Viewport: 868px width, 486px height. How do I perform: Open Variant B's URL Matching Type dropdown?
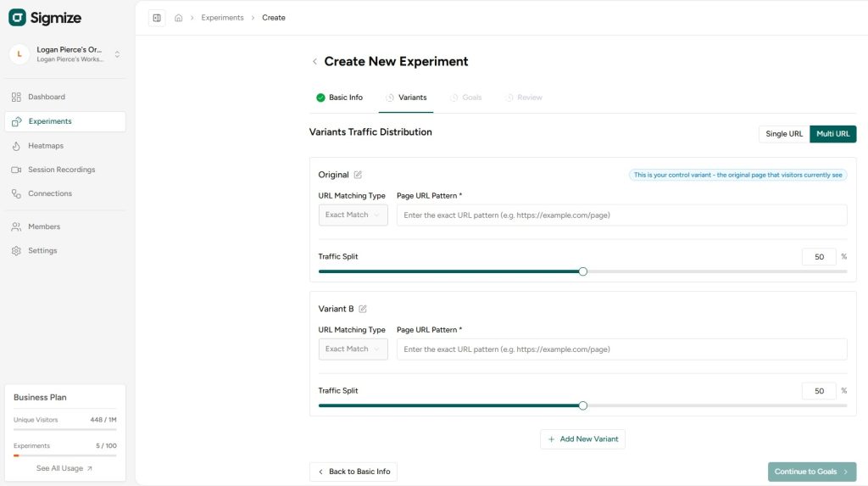(x=353, y=349)
